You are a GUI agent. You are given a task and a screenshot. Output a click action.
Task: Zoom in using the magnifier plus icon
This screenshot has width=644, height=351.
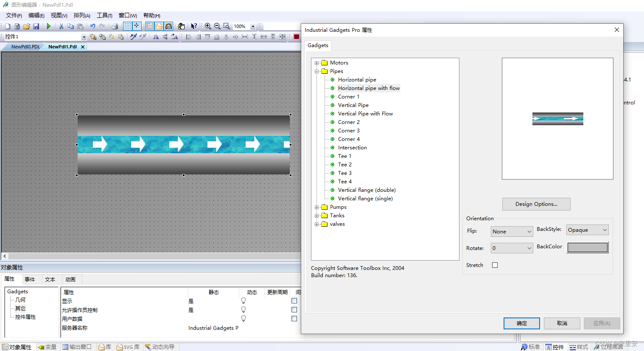pyautogui.click(x=208, y=26)
